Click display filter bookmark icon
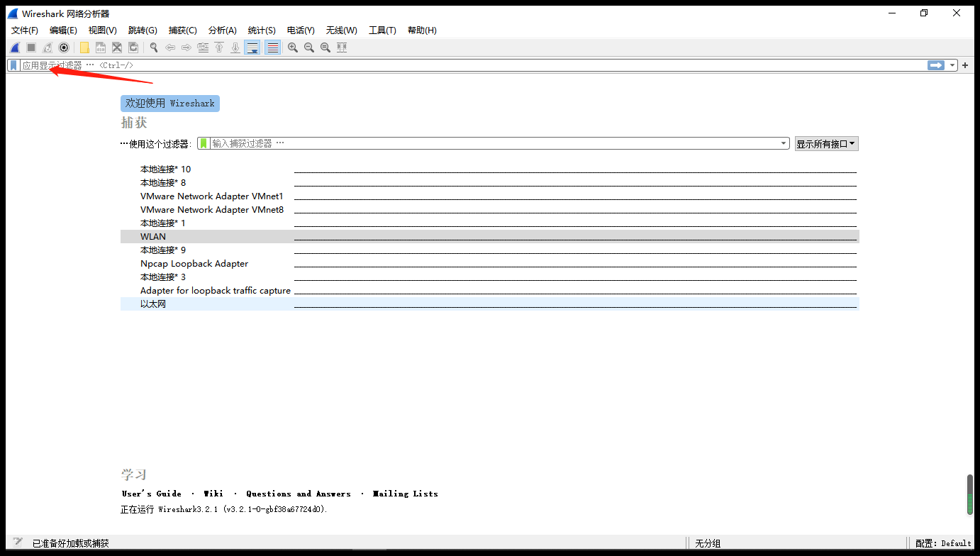Viewport: 980px width, 556px height. coord(13,65)
